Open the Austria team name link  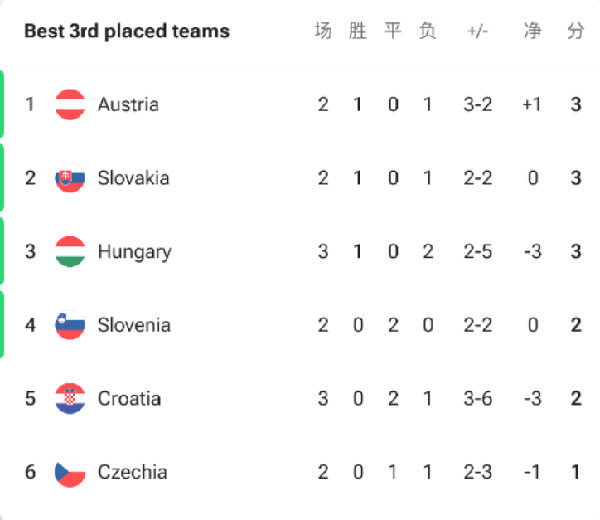point(128,104)
